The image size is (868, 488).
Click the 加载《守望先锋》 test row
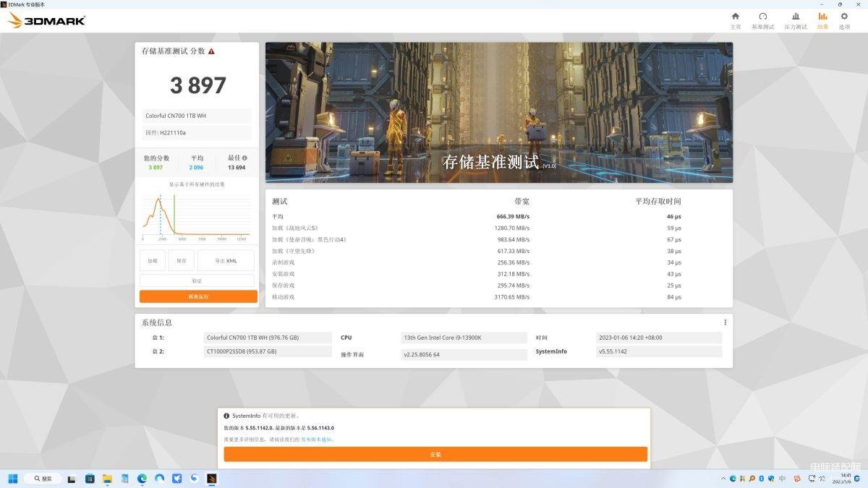click(x=499, y=251)
